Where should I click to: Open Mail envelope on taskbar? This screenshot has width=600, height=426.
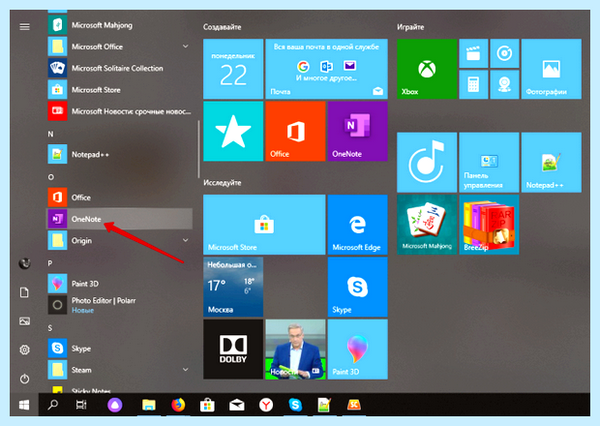point(236,405)
